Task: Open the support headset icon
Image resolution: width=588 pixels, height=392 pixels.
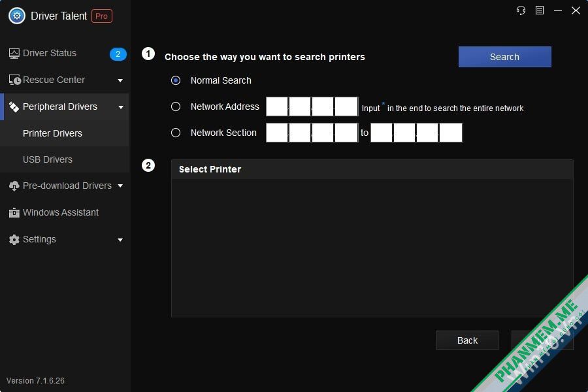Action: click(x=521, y=10)
